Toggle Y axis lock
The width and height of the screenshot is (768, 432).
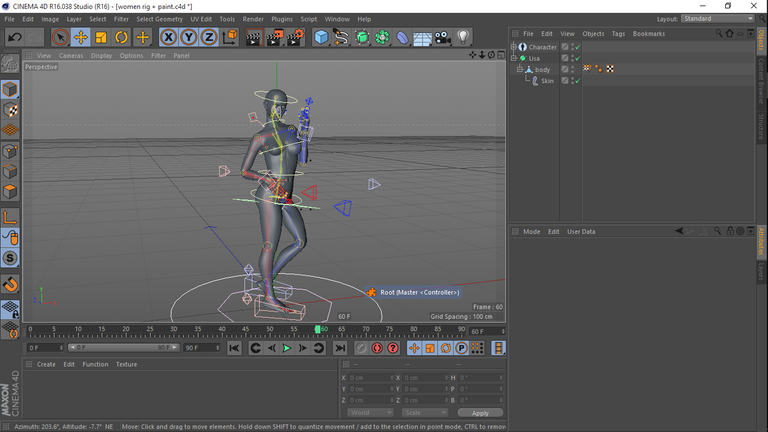click(x=189, y=37)
